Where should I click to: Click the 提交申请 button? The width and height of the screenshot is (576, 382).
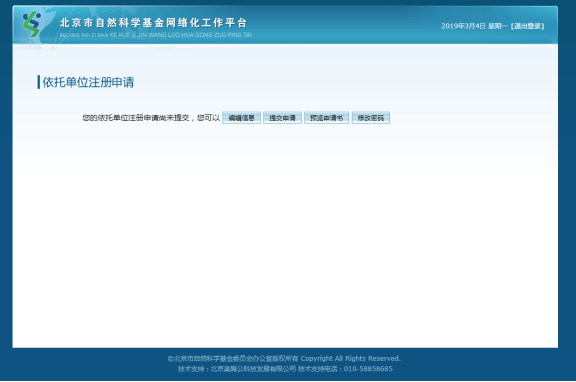coord(282,118)
